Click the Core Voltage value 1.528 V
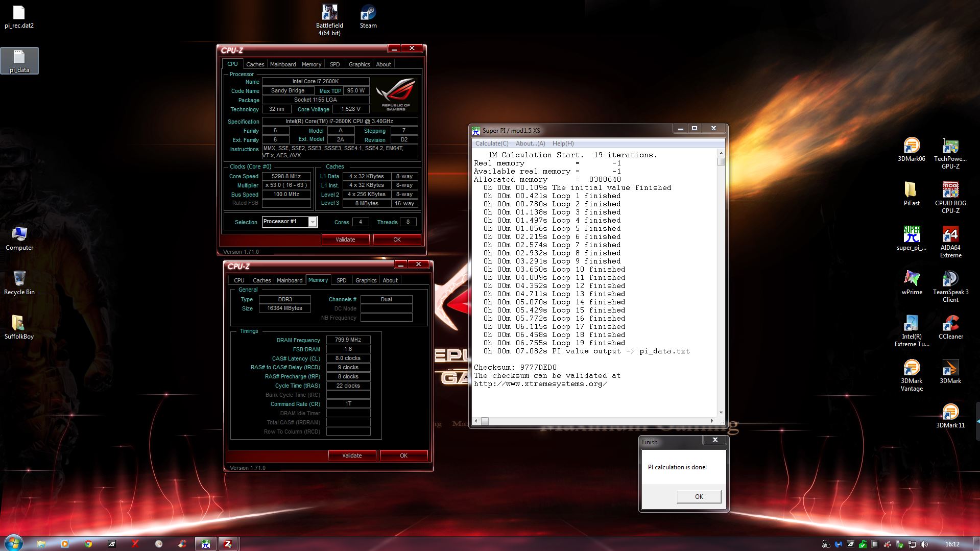The height and width of the screenshot is (551, 980). click(x=351, y=109)
